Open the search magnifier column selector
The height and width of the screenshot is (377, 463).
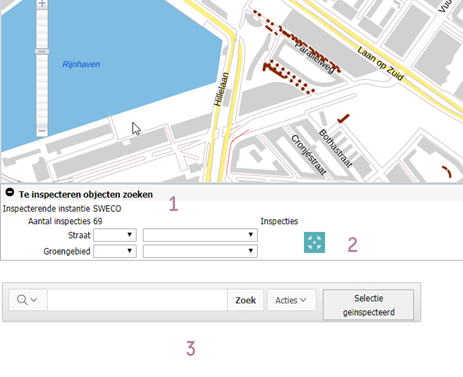pyautogui.click(x=28, y=300)
